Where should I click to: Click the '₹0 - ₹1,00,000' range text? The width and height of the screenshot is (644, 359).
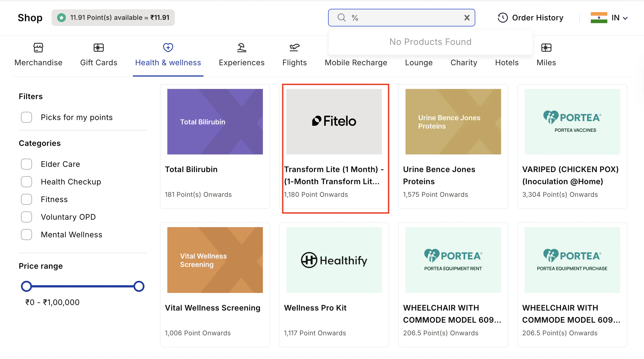[52, 302]
